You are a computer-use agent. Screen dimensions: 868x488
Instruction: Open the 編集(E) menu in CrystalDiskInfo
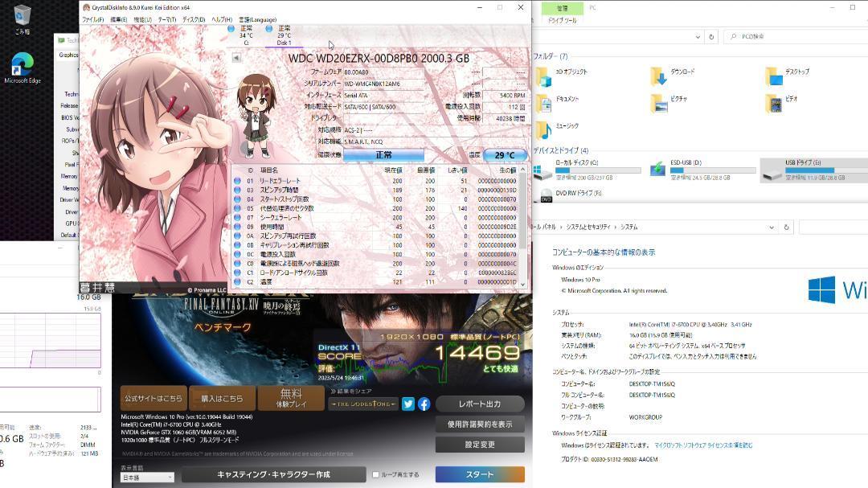point(118,19)
